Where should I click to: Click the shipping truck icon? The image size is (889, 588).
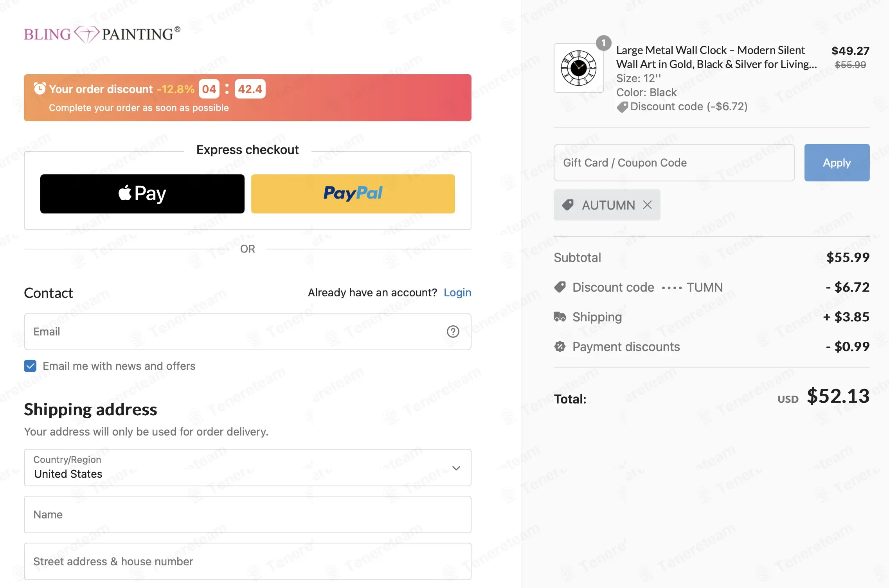click(560, 317)
